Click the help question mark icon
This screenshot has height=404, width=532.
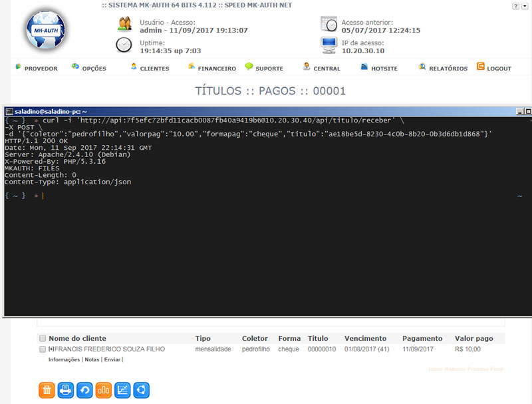coord(515,5)
